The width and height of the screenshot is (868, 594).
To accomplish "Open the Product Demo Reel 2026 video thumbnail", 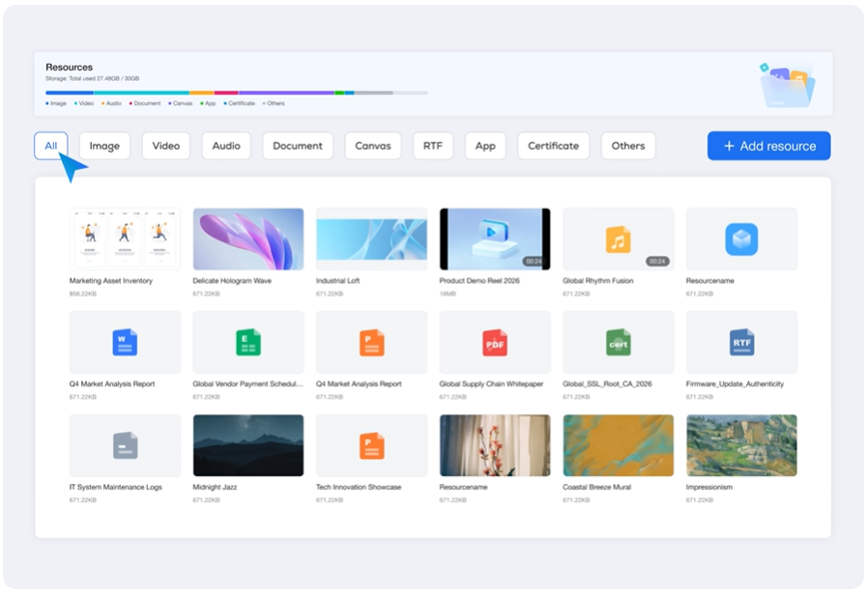I will (x=495, y=239).
